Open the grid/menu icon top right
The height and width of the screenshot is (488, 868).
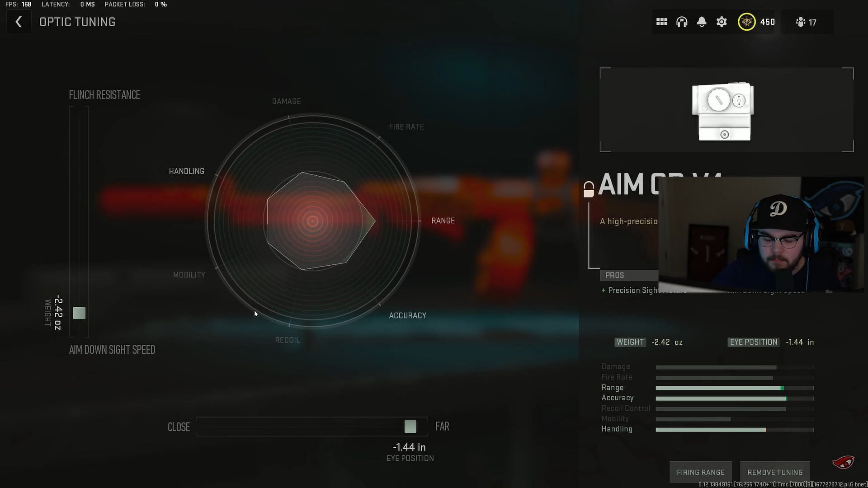[x=662, y=22]
